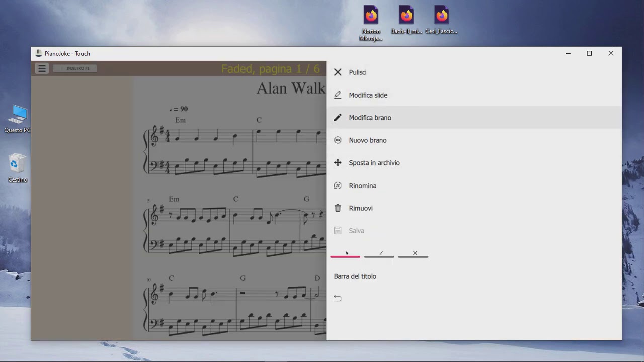Select the Cesi_Fascic... desktop file
The width and height of the screenshot is (644, 362).
441,20
